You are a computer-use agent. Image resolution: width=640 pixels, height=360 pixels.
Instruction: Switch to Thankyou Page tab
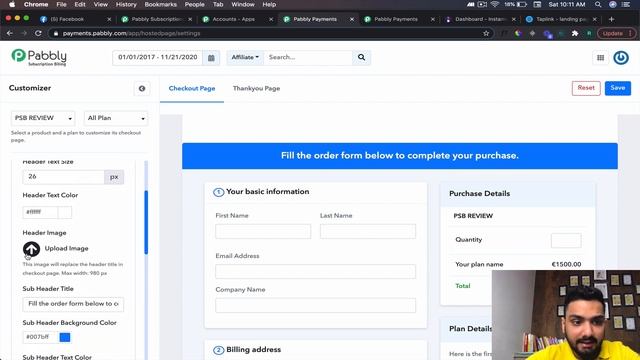(x=256, y=89)
